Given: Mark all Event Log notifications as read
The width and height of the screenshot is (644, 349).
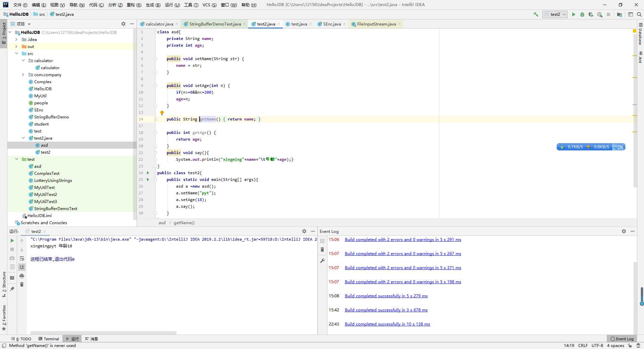Looking at the screenshot, I should click(322, 241).
